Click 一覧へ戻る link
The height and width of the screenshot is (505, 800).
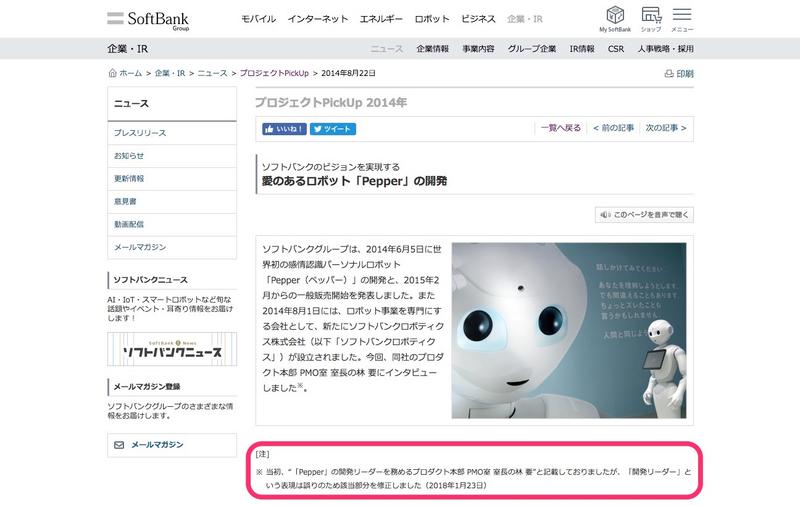coord(561,128)
